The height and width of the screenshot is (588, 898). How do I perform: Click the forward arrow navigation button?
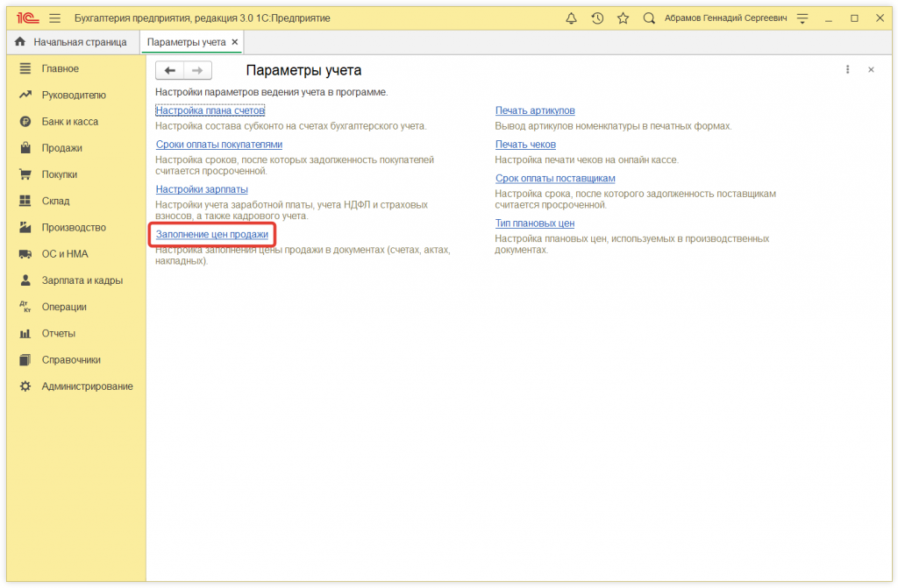coord(197,71)
